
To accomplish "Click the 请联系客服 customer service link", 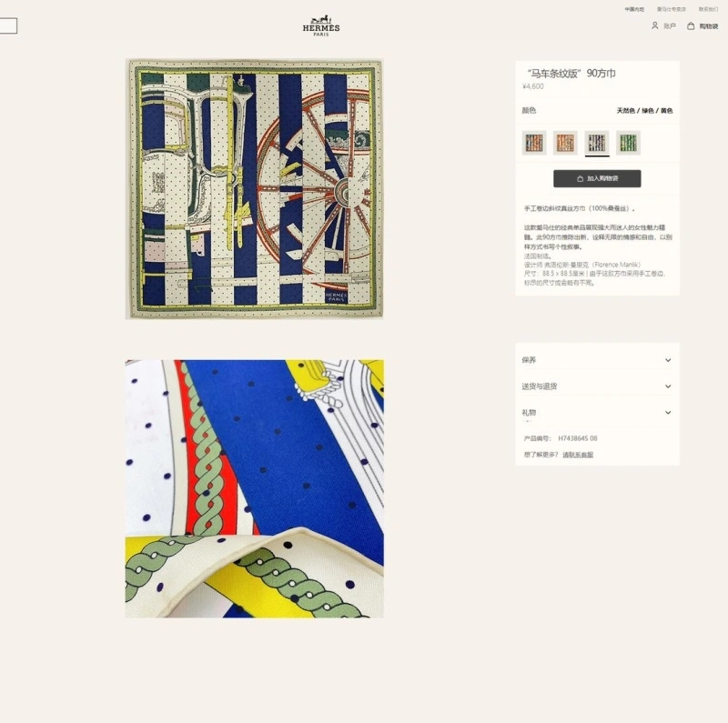I will (x=578, y=455).
